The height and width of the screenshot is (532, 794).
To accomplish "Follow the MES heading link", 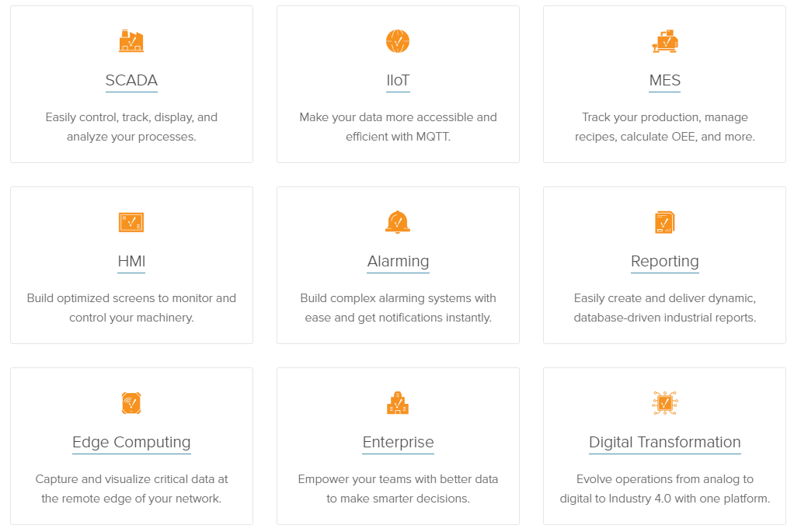I will pyautogui.click(x=665, y=80).
